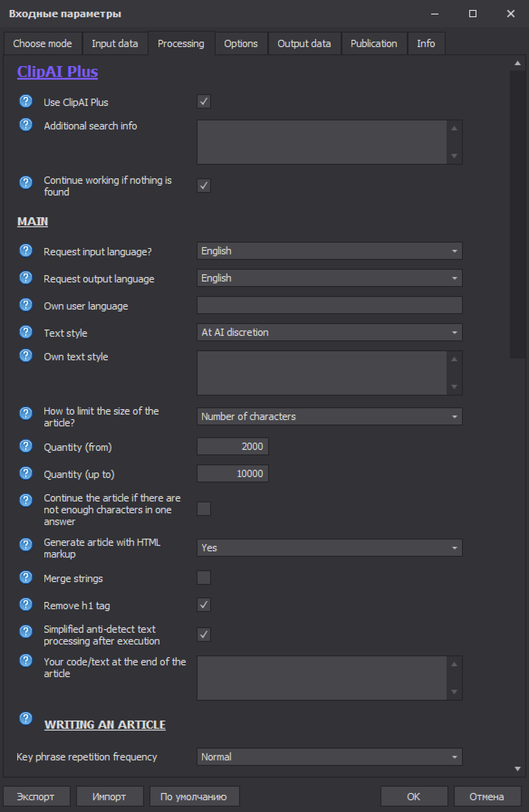Viewport: 529px width, 812px height.
Task: Open the ClipAI Plus link
Action: (x=58, y=72)
